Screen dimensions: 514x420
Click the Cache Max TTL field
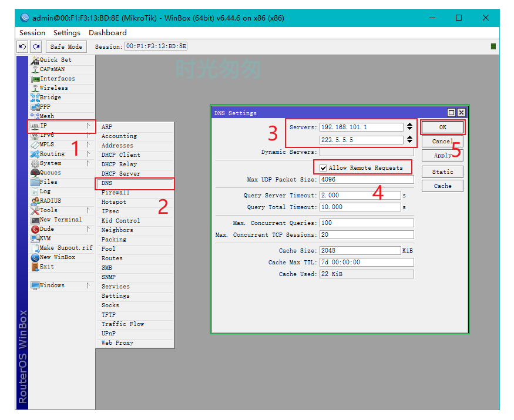367,263
